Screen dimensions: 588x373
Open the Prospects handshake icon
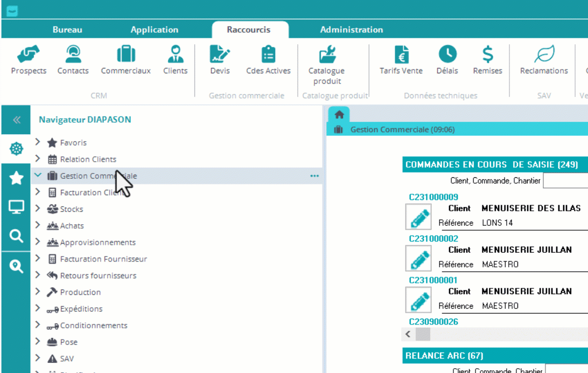29,54
